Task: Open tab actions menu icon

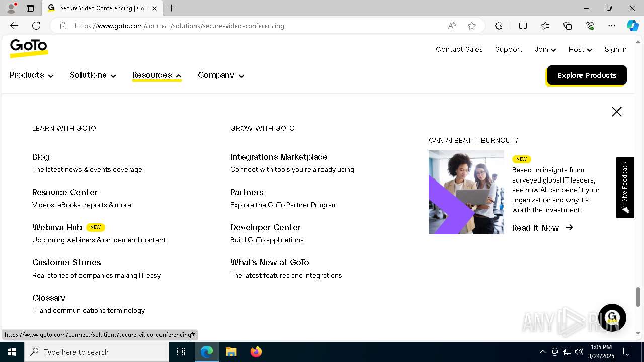Action: tap(30, 8)
